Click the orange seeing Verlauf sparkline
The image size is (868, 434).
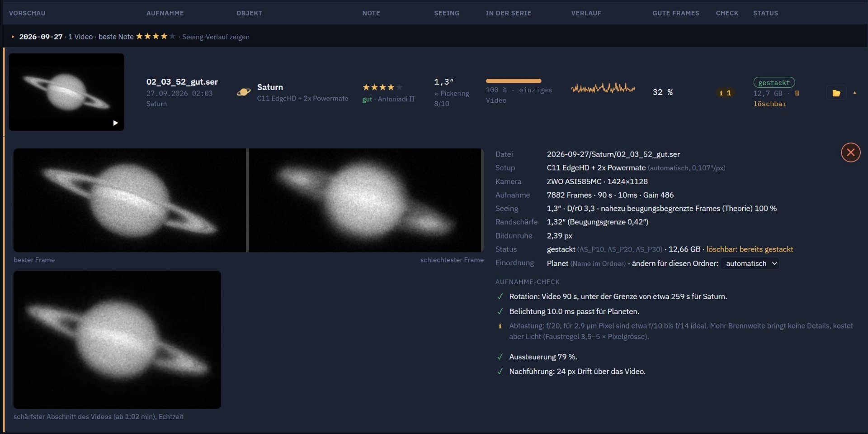(x=603, y=88)
